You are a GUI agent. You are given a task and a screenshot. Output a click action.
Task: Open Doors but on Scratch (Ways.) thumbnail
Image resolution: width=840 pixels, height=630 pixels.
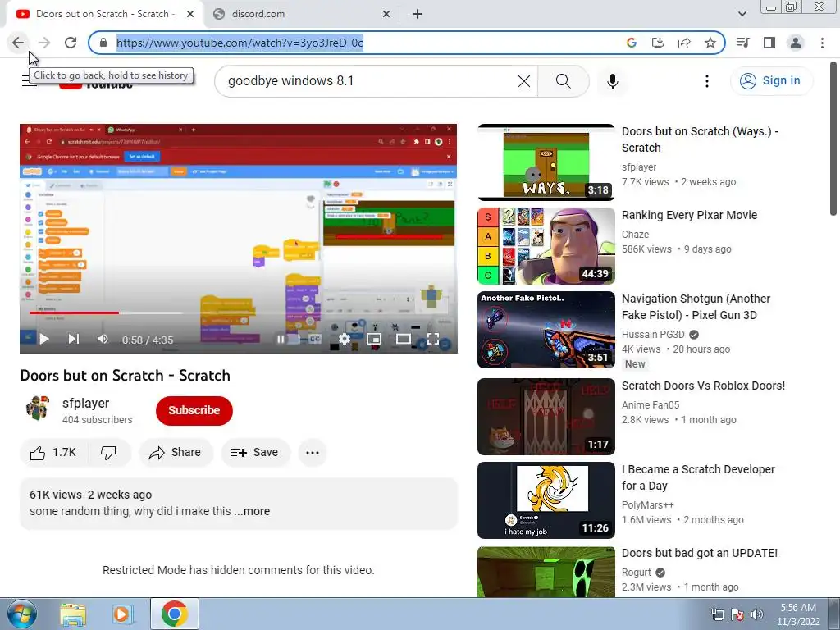[546, 162]
